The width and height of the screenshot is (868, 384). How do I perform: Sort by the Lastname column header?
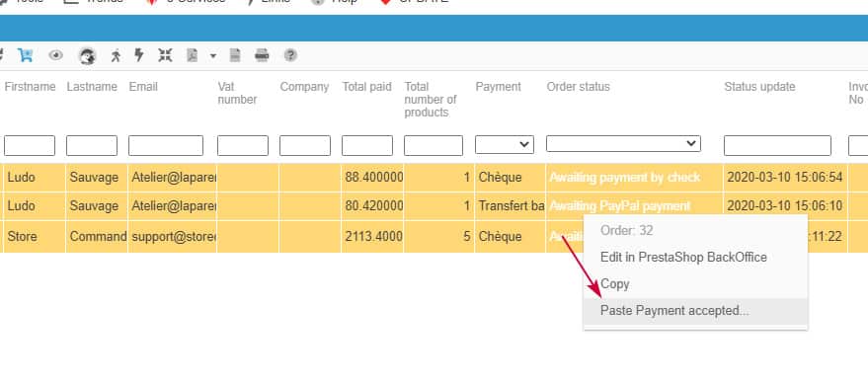[92, 87]
